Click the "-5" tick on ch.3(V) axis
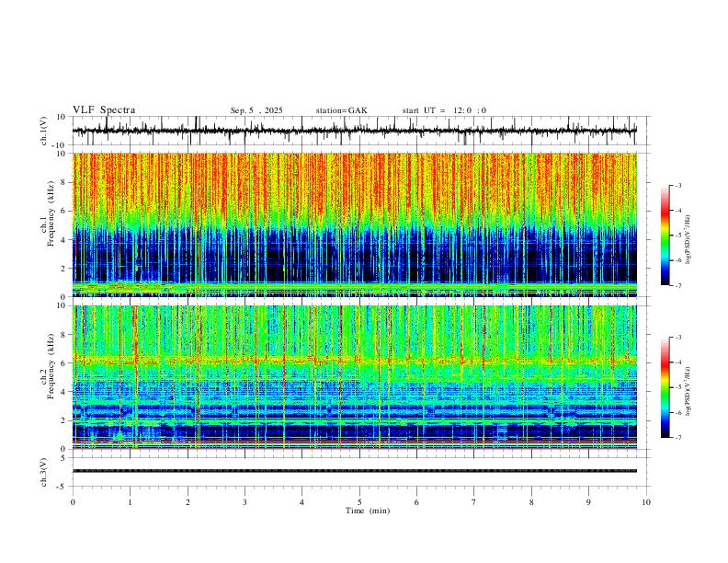This screenshot has width=728, height=563. pyautogui.click(x=62, y=487)
